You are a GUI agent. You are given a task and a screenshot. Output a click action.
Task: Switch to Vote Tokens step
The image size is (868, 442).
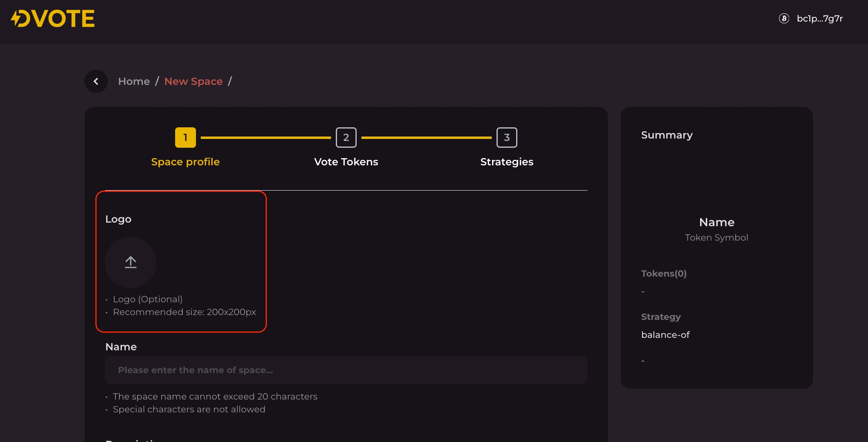(346, 162)
